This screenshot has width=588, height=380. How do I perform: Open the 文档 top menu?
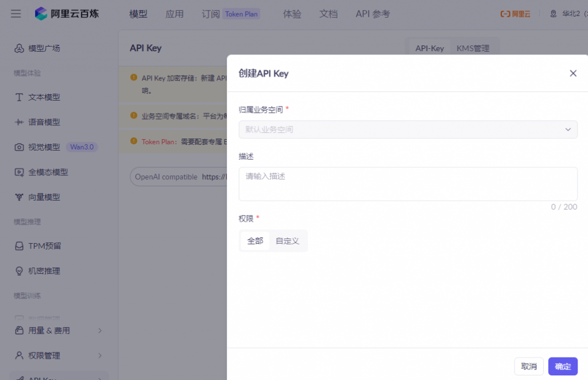328,14
